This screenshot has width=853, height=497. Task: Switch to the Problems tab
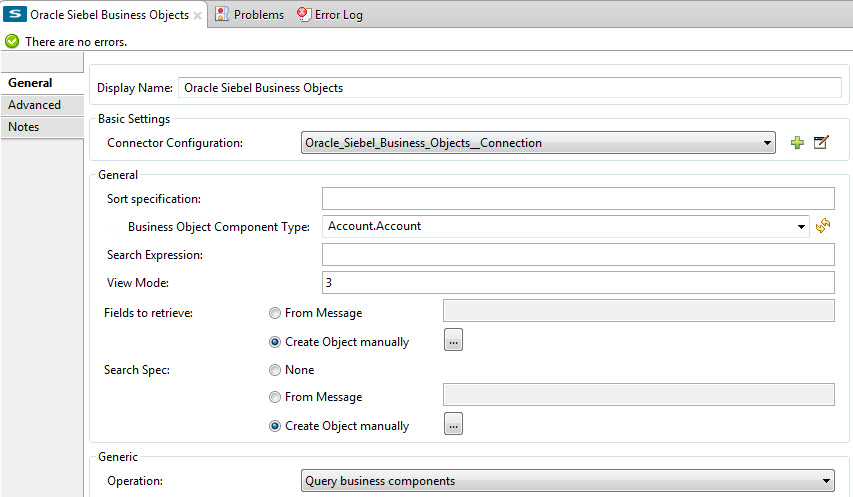(x=259, y=15)
